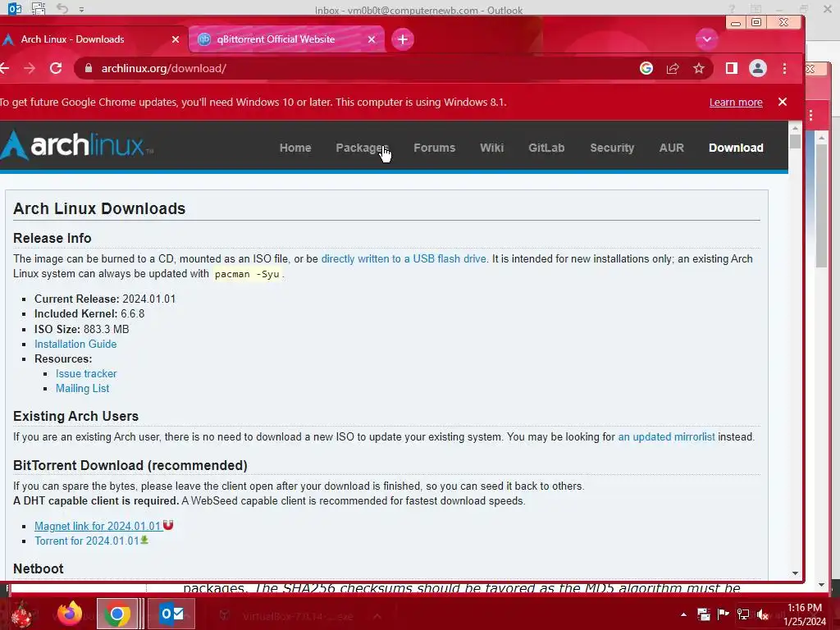Click the muted volume tray icon
The image size is (840, 630).
(763, 614)
